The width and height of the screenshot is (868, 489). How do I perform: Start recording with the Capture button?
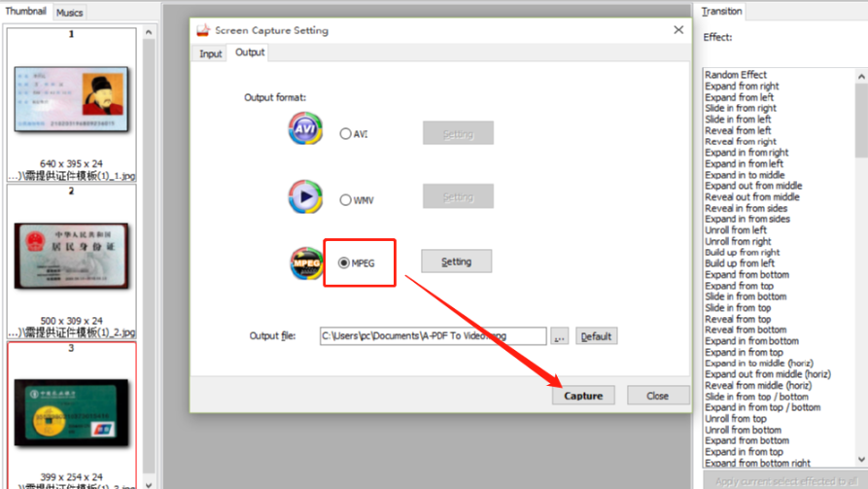[583, 396]
